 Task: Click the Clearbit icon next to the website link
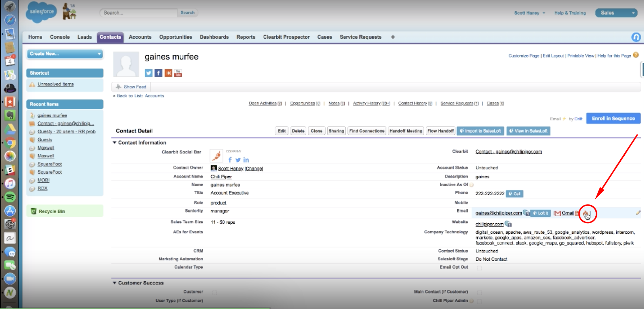(x=508, y=224)
